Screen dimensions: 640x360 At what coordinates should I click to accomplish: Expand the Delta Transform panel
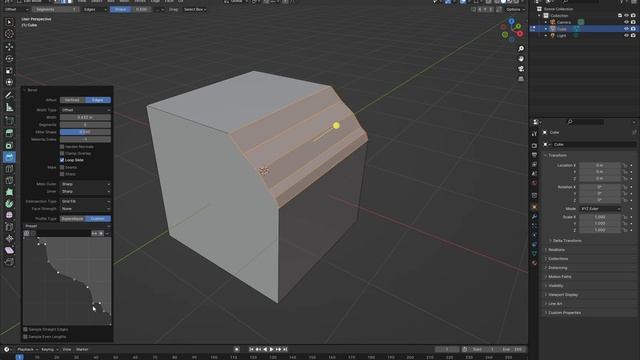coord(567,241)
